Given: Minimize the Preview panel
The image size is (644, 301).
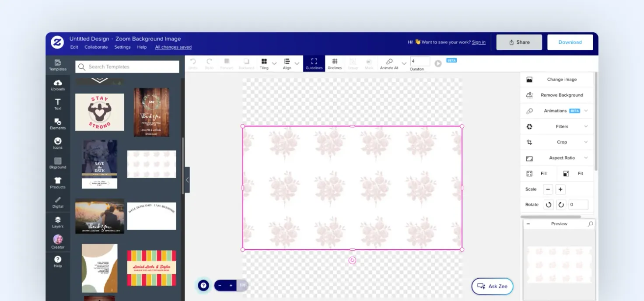Looking at the screenshot, I should point(528,224).
